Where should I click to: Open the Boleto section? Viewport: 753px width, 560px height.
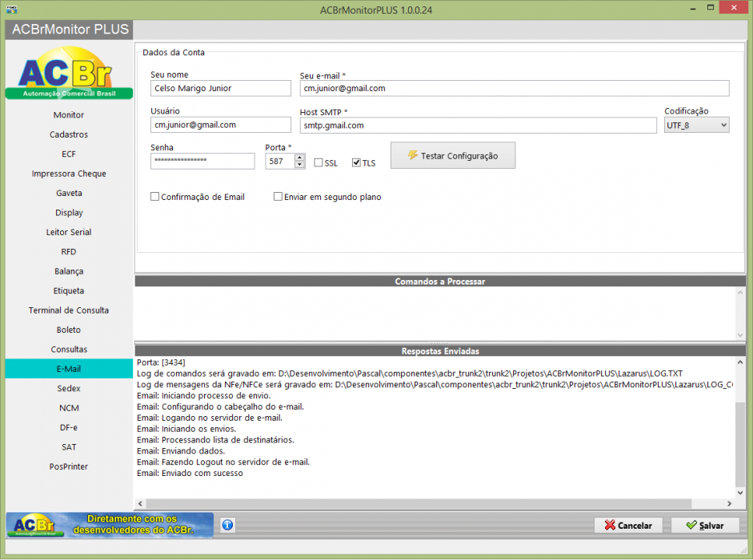[69, 330]
